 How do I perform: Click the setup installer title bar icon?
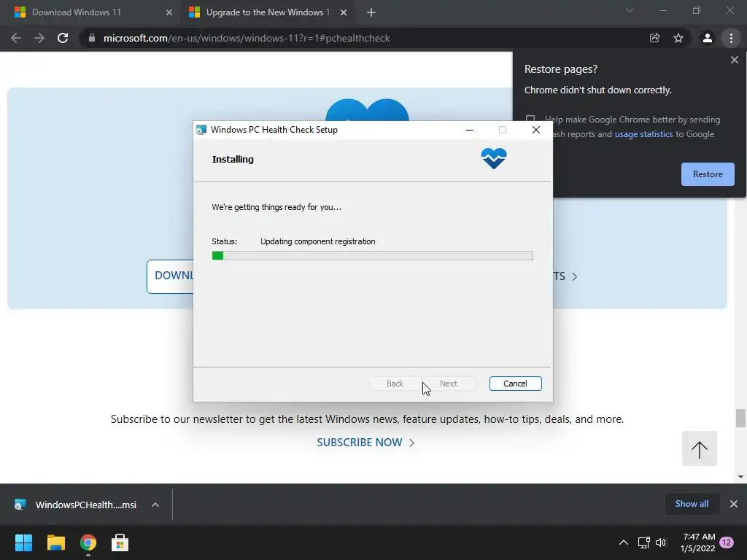click(201, 130)
